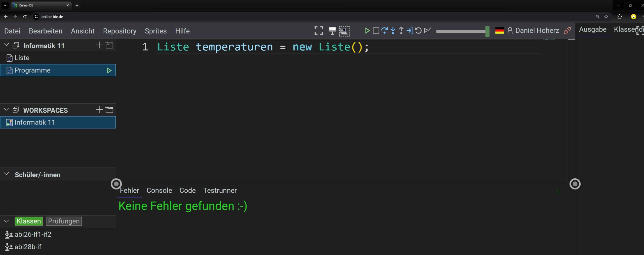The width and height of the screenshot is (644, 255).
Task: Click the Step out up-arrow icon
Action: [401, 31]
